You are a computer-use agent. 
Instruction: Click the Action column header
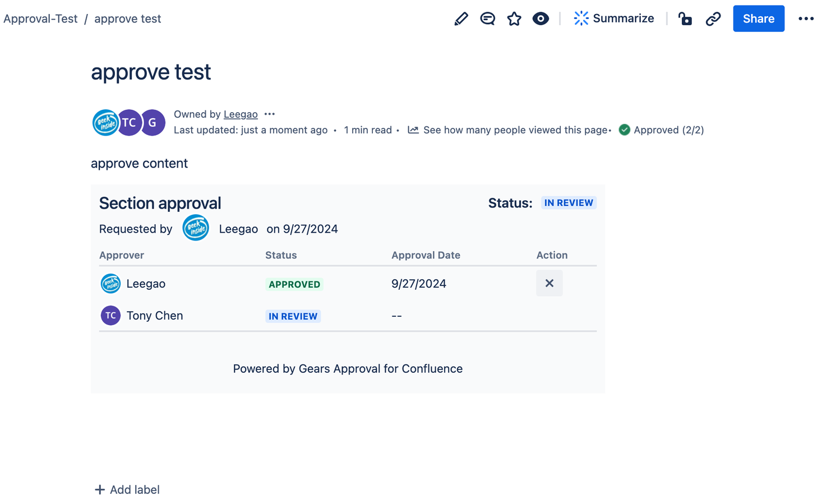click(x=552, y=255)
